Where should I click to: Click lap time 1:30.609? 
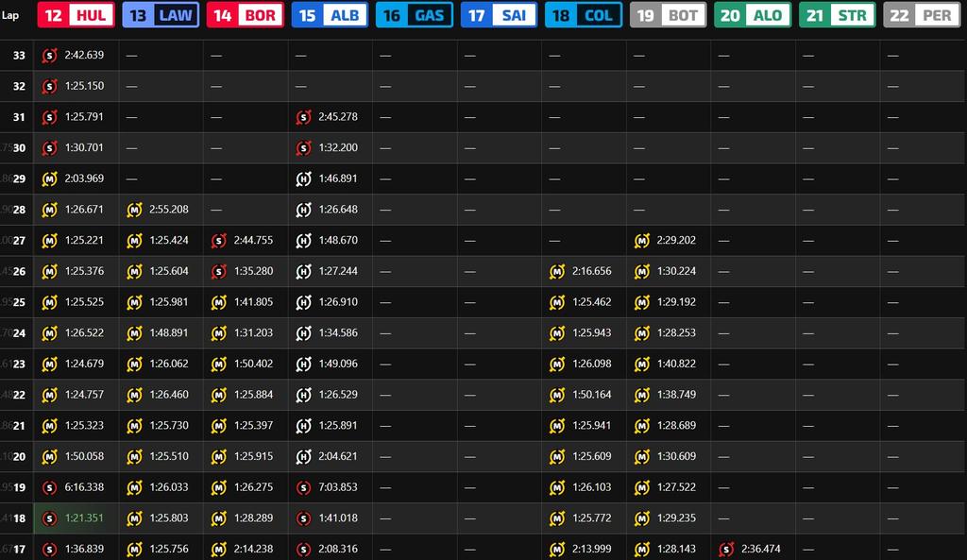(x=676, y=456)
